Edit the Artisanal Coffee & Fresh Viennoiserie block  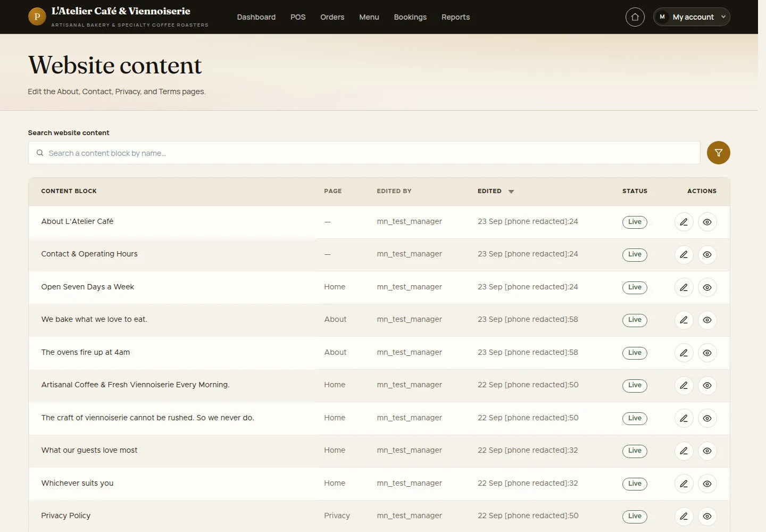(684, 386)
